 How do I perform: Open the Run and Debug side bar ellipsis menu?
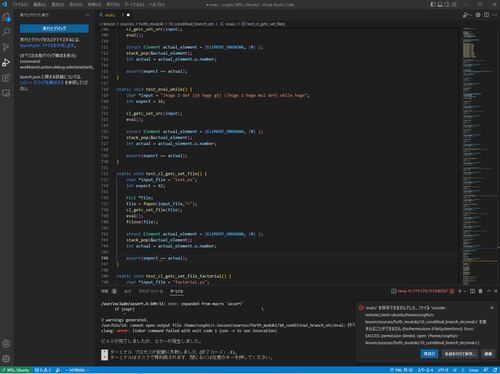pyautogui.click(x=87, y=15)
